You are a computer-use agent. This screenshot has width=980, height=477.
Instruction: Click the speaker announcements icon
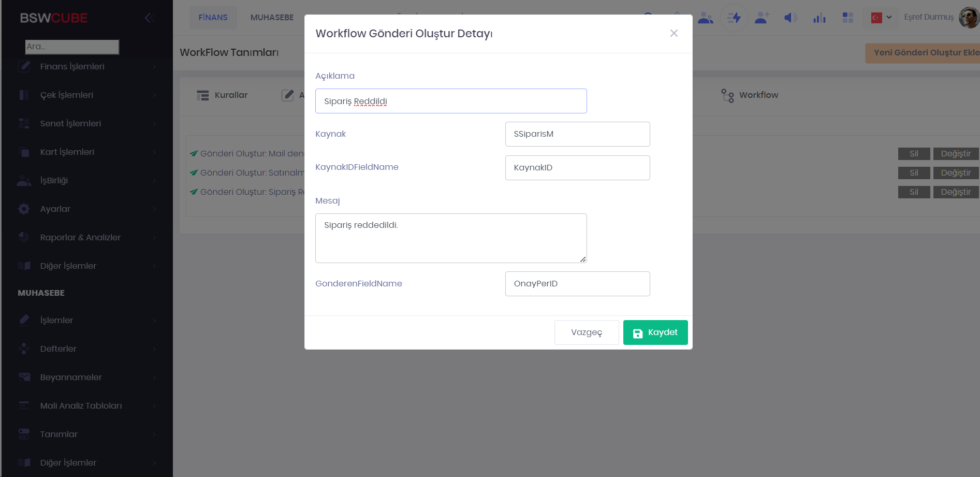790,18
